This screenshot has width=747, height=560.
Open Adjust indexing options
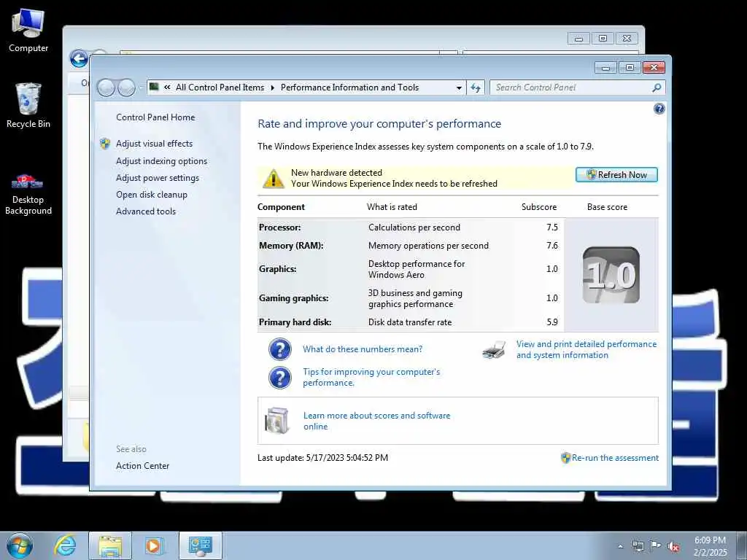click(x=161, y=161)
